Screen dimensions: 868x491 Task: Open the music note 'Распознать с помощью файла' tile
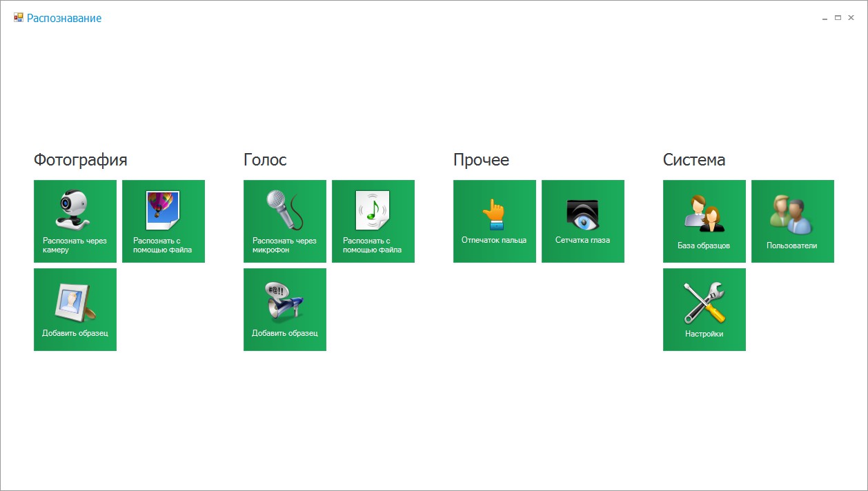[373, 221]
